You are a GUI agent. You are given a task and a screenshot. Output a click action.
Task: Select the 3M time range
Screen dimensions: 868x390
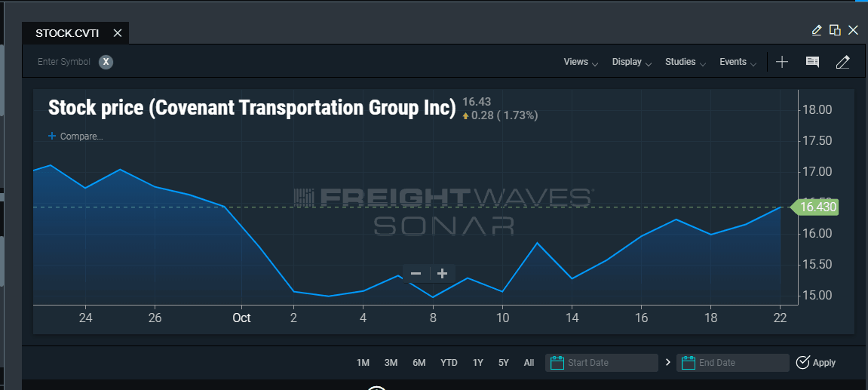click(x=391, y=363)
